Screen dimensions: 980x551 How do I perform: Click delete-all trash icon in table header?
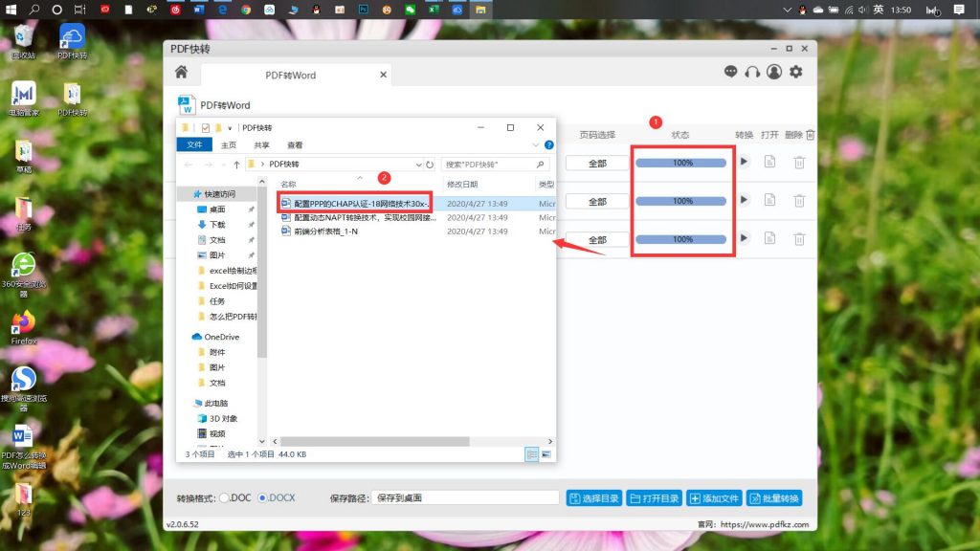[811, 135]
